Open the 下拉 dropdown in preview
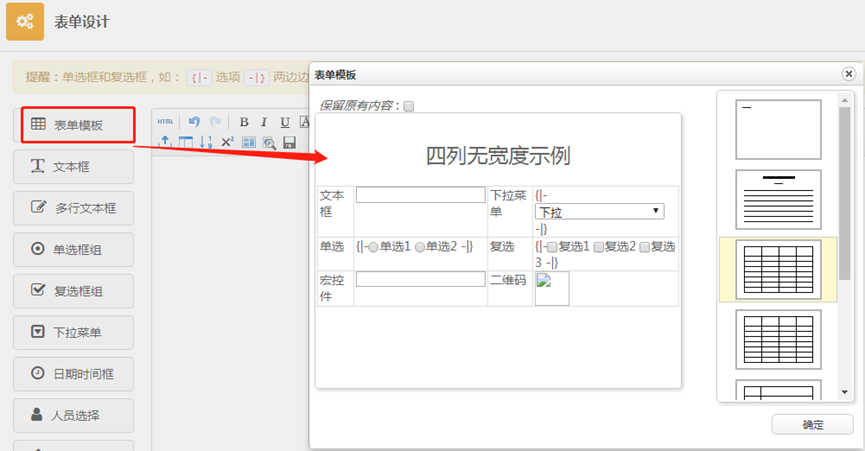865x451 pixels. pyautogui.click(x=600, y=211)
